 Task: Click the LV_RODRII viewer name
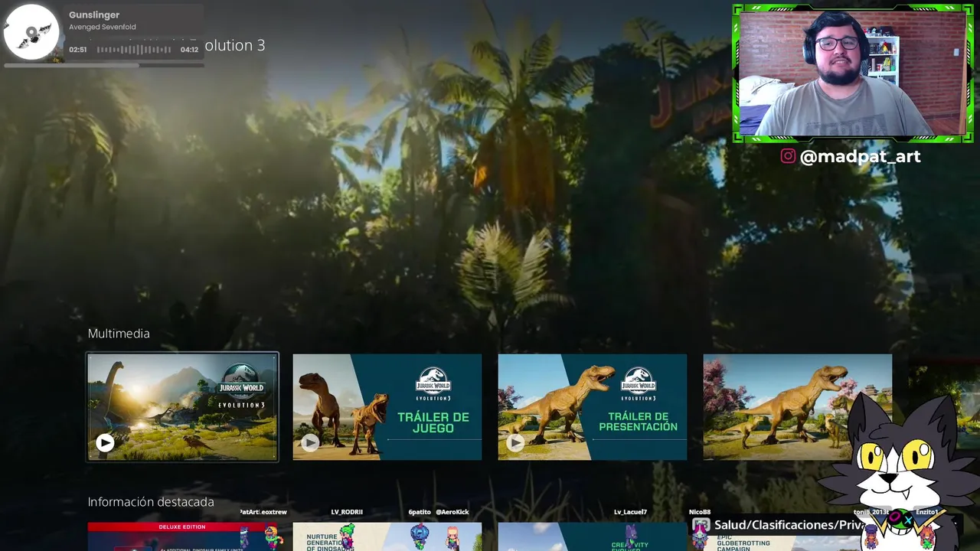click(347, 512)
